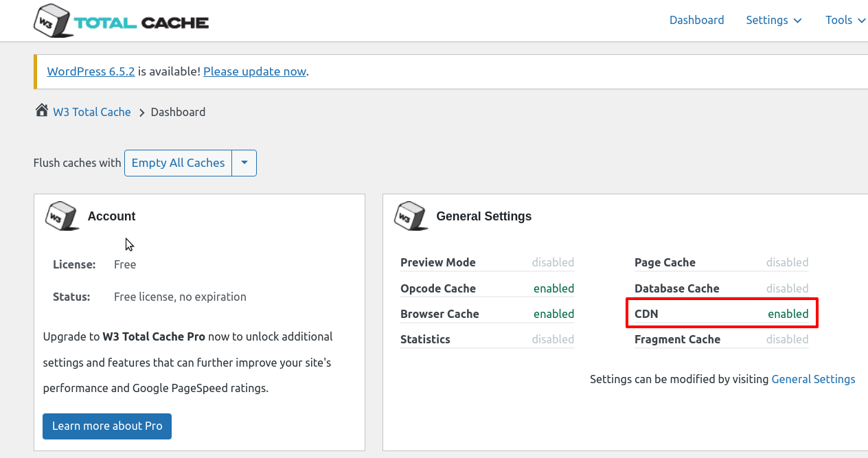
Task: Open the arrow dropdown next to Empty All Caches
Action: point(244,163)
